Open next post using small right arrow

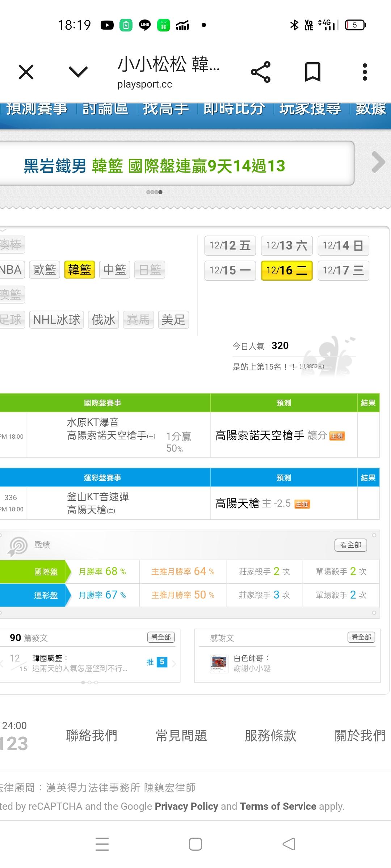(x=174, y=663)
